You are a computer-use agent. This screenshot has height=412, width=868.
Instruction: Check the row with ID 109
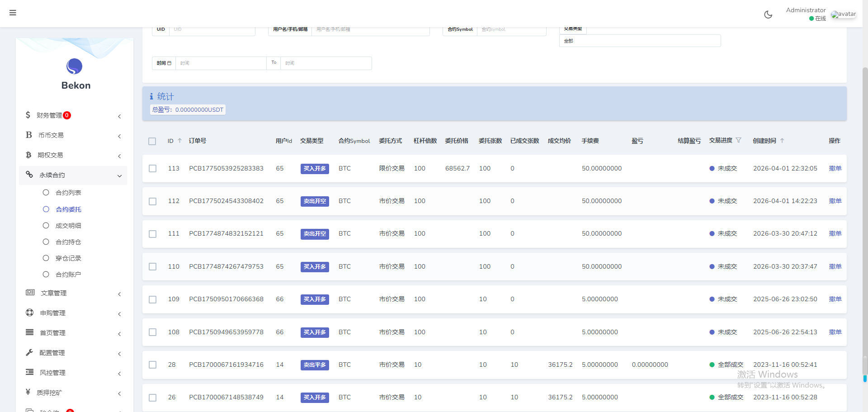(152, 299)
